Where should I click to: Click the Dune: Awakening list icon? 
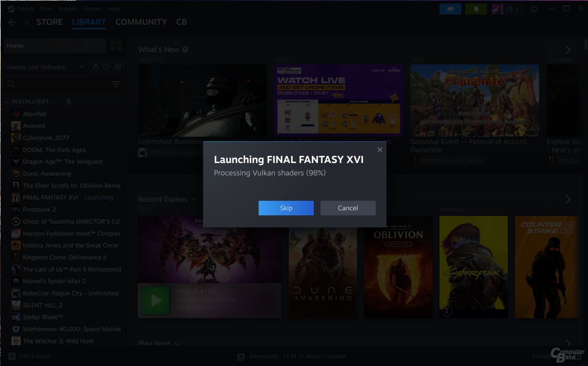click(x=16, y=174)
